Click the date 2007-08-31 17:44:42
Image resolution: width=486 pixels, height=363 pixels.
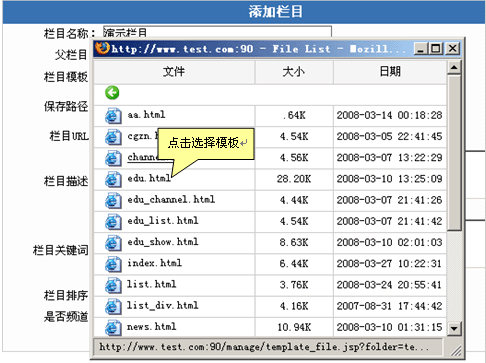click(389, 306)
